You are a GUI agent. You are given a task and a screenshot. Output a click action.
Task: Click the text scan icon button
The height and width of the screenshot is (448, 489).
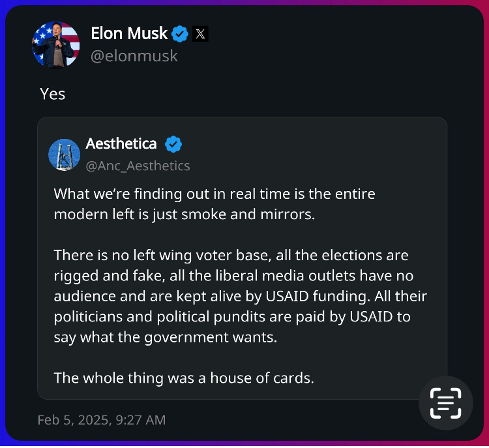[445, 403]
